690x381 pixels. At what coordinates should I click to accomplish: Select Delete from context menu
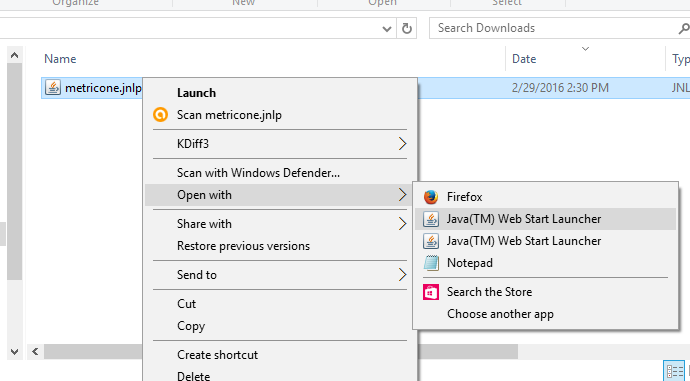pyautogui.click(x=281, y=375)
